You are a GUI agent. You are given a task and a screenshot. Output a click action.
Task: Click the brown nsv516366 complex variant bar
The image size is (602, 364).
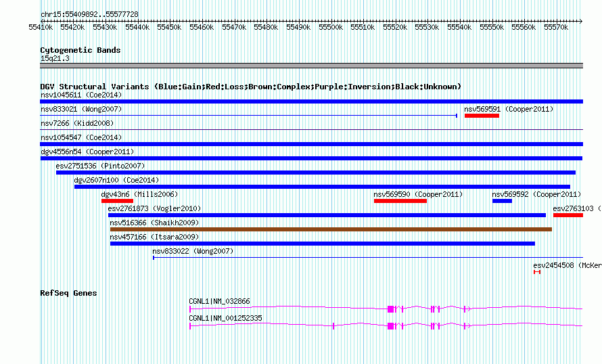tap(331, 229)
